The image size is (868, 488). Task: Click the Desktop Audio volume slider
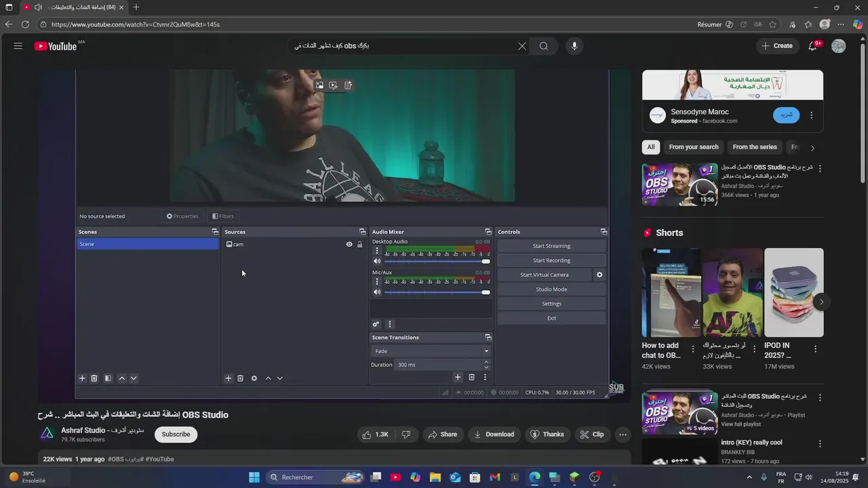point(437,262)
